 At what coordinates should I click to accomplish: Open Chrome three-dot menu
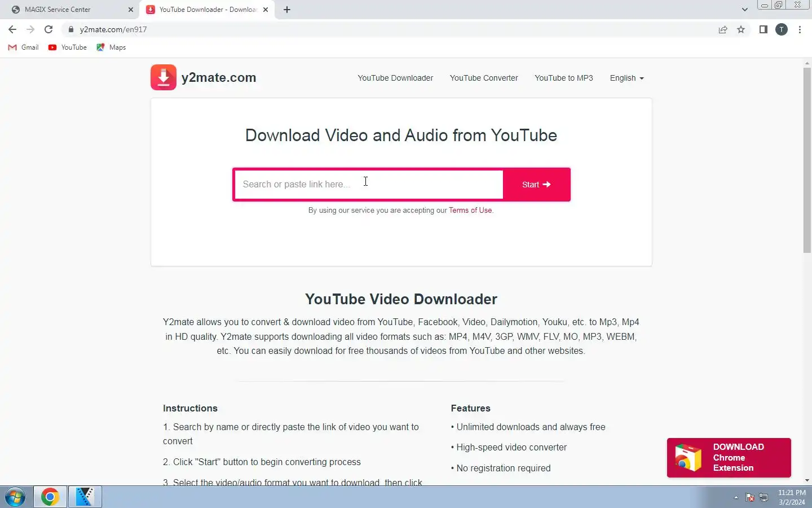pos(800,29)
